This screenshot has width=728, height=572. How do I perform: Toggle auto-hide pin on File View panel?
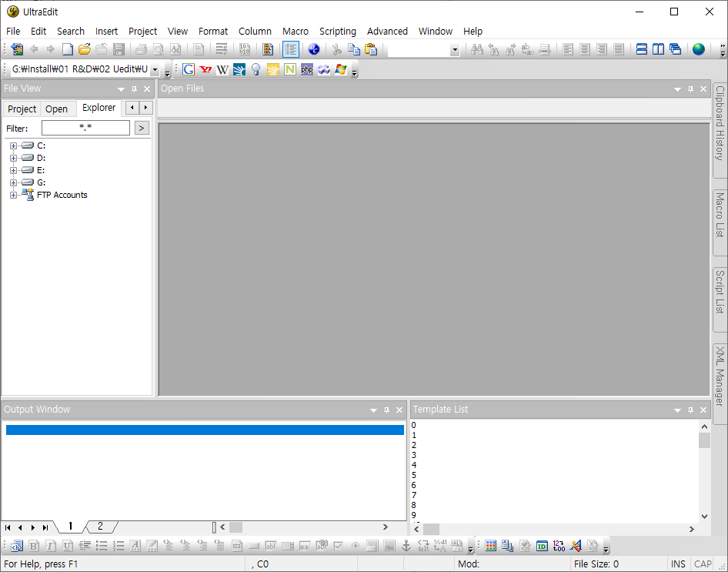[134, 89]
